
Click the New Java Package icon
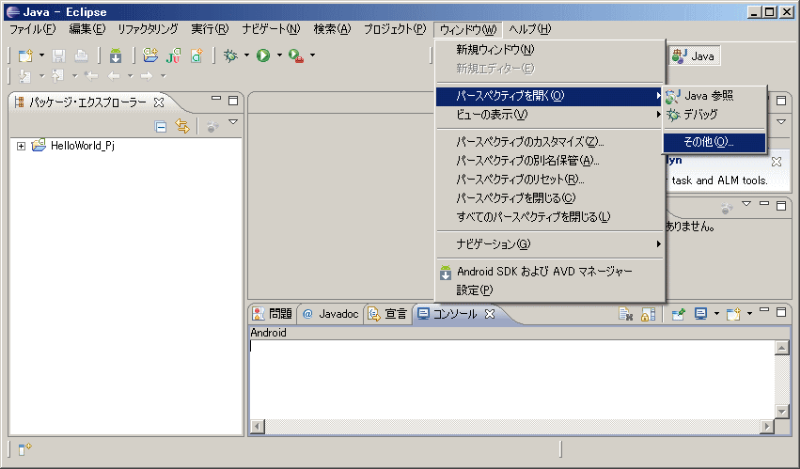[x=150, y=55]
